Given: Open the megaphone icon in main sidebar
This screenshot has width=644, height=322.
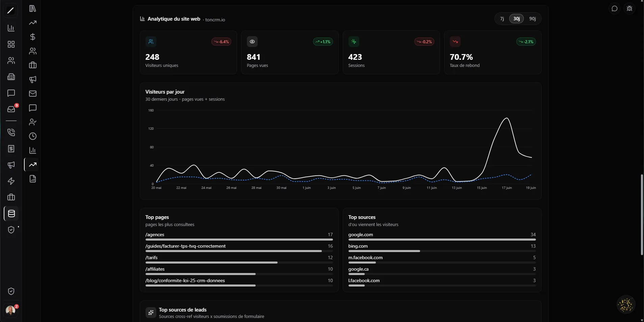Looking at the screenshot, I should click(x=11, y=165).
